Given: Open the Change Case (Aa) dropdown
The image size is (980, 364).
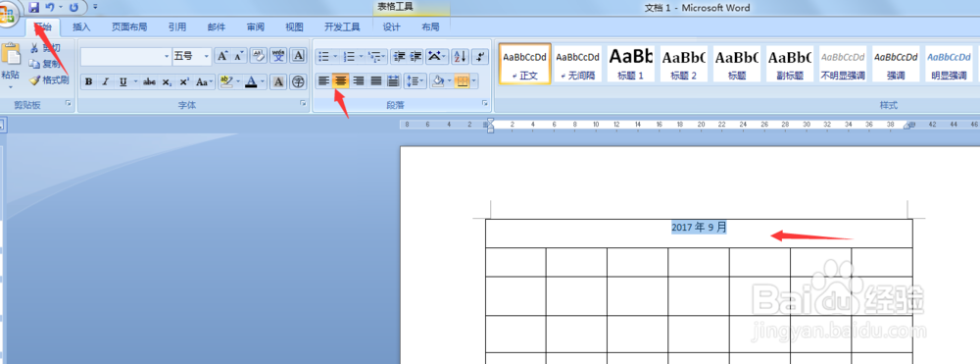Looking at the screenshot, I should pyautogui.click(x=204, y=82).
